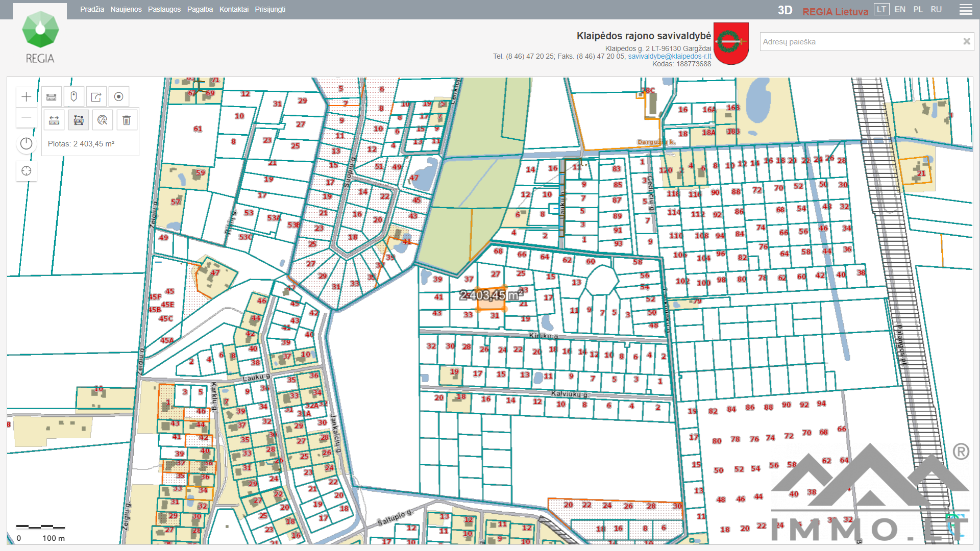Delete measurements with the trash icon
Viewport: 980px width, 551px height.
click(127, 120)
